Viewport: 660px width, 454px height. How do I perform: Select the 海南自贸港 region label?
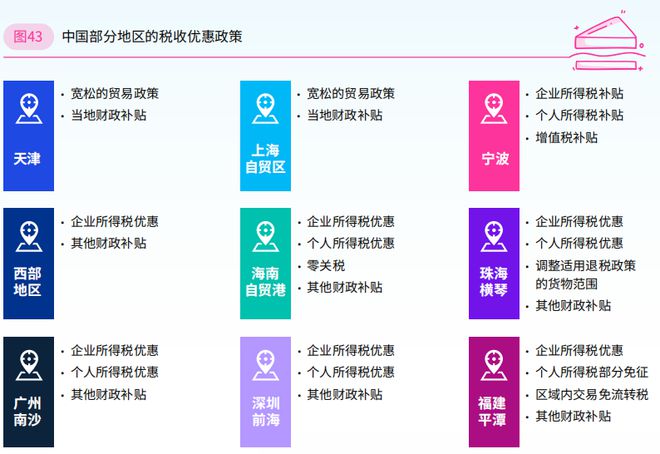click(x=265, y=281)
